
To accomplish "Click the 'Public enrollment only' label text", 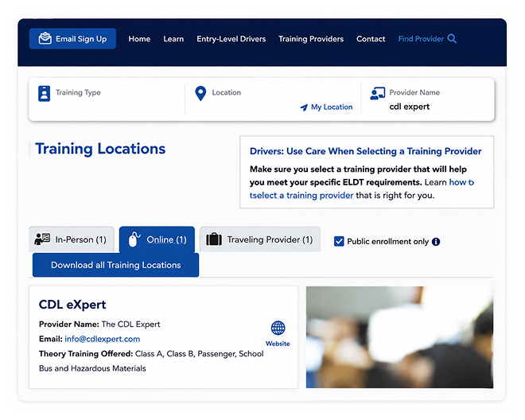I will tap(387, 242).
